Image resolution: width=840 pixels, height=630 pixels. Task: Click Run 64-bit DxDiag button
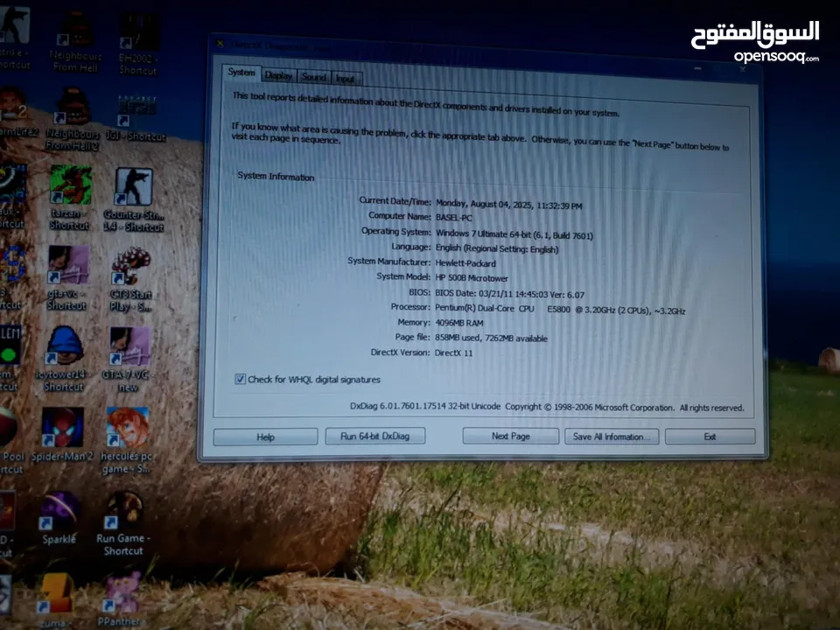point(375,436)
